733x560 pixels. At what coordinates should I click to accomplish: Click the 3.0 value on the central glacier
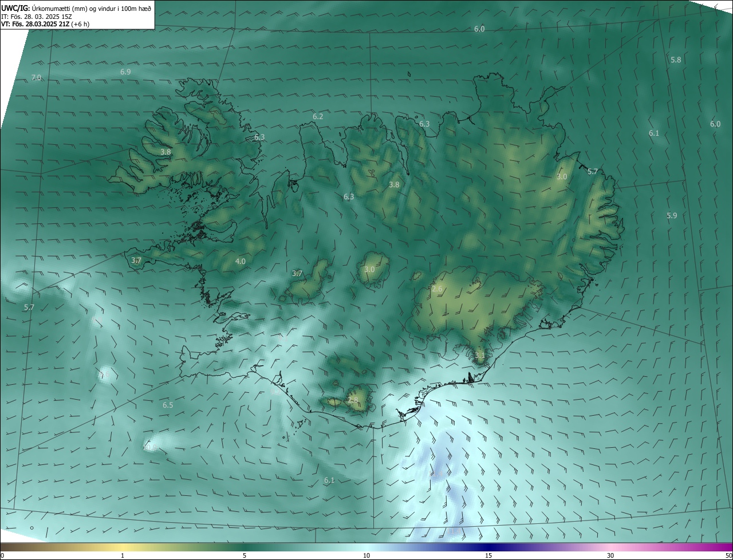(x=369, y=269)
